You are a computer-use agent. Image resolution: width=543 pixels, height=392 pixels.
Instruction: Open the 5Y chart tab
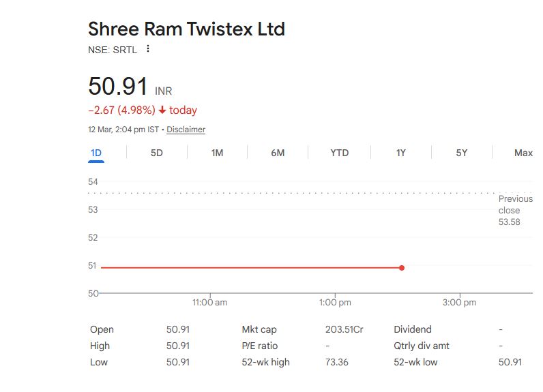pos(462,153)
